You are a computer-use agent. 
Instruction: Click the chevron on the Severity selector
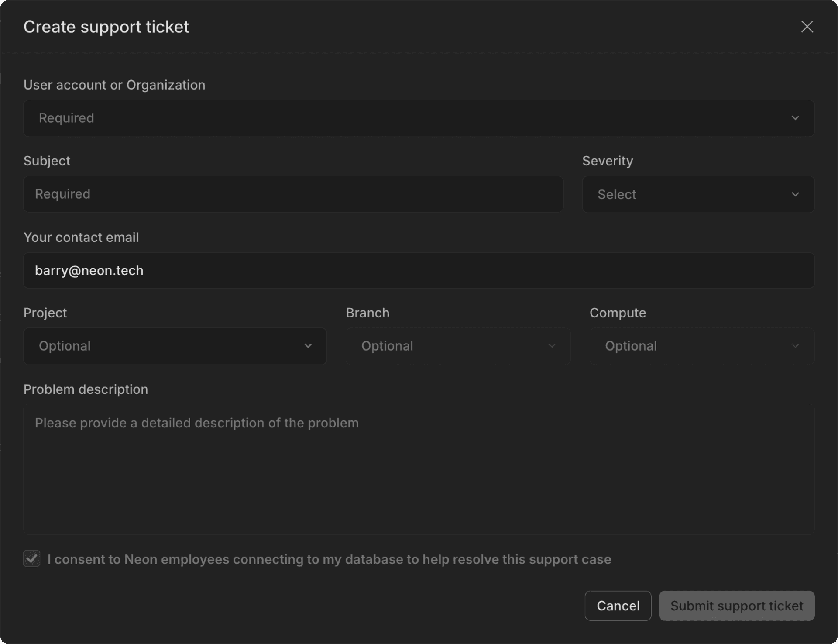tap(795, 194)
